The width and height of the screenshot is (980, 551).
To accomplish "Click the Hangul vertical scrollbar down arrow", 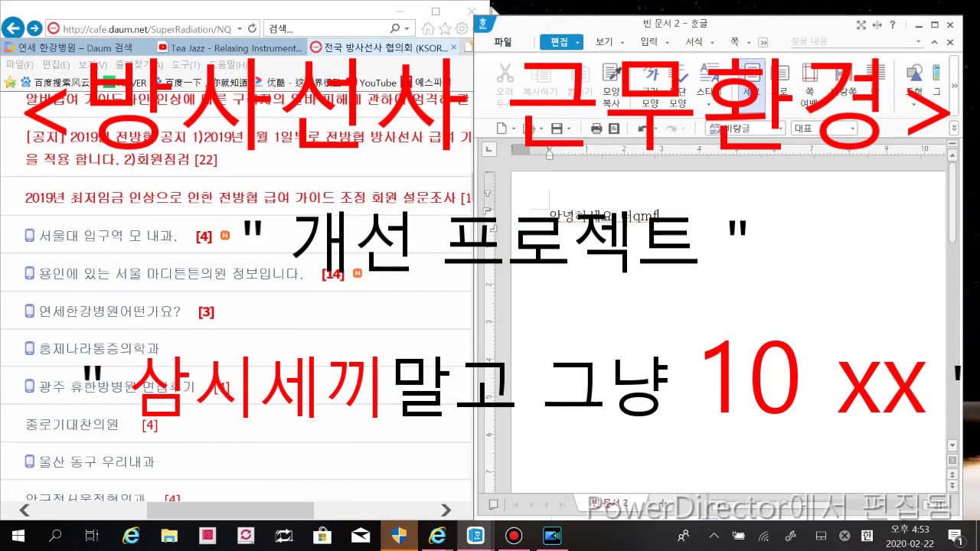I will (x=952, y=445).
